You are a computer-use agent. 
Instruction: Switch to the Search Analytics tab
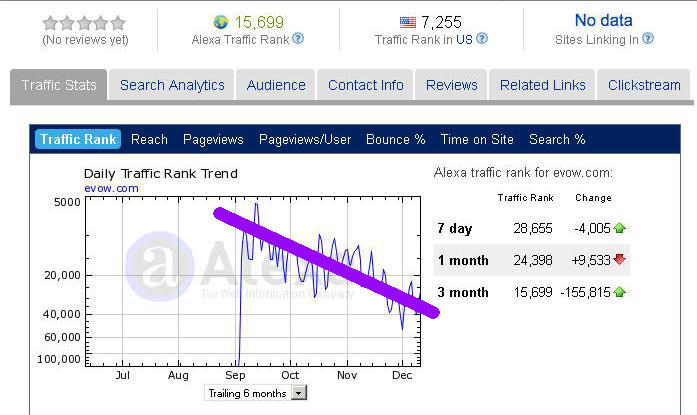tap(172, 85)
